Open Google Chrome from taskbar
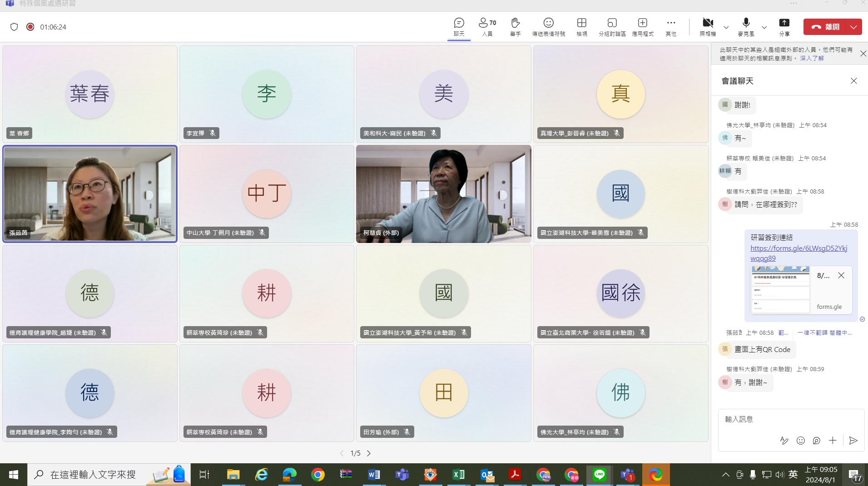 click(x=317, y=475)
